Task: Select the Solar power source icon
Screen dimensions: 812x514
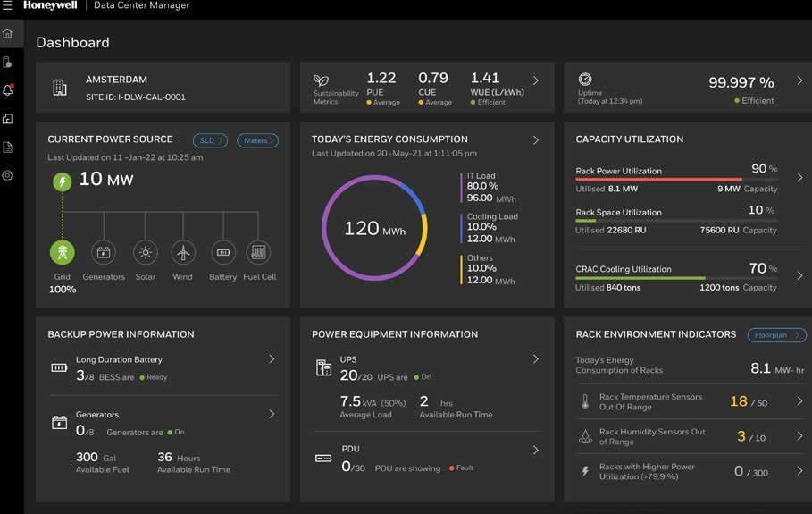Action: click(x=146, y=252)
